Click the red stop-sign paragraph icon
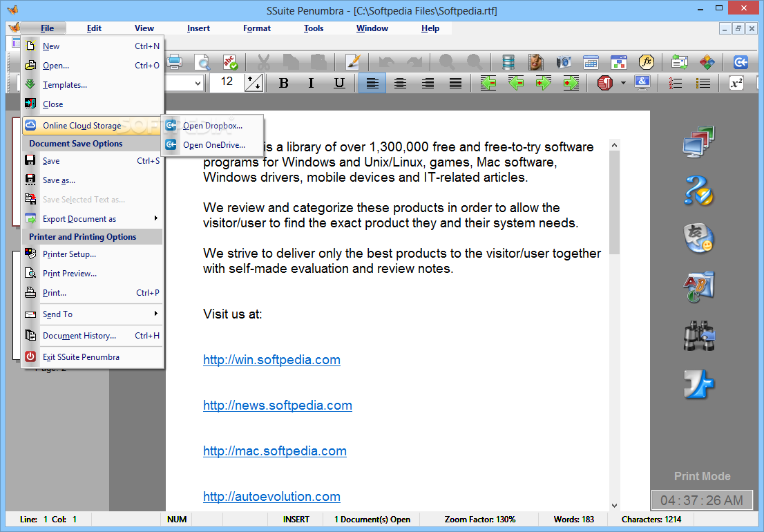 click(x=604, y=84)
